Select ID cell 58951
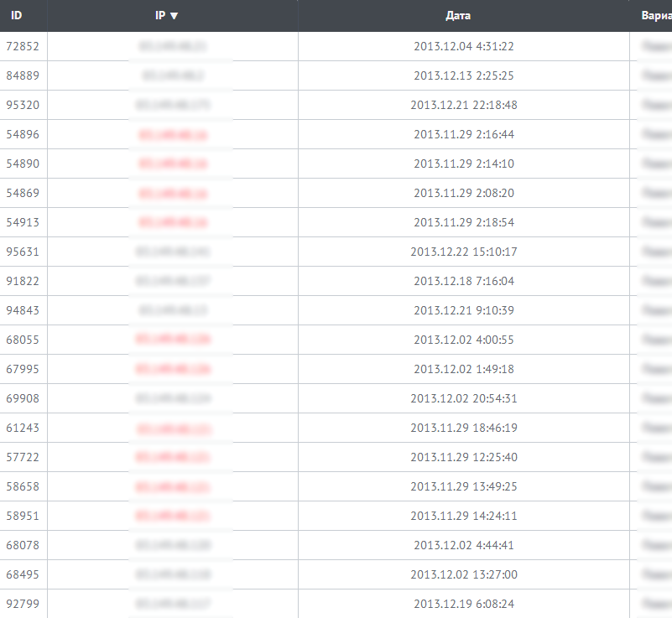The width and height of the screenshot is (672, 618). 23,516
